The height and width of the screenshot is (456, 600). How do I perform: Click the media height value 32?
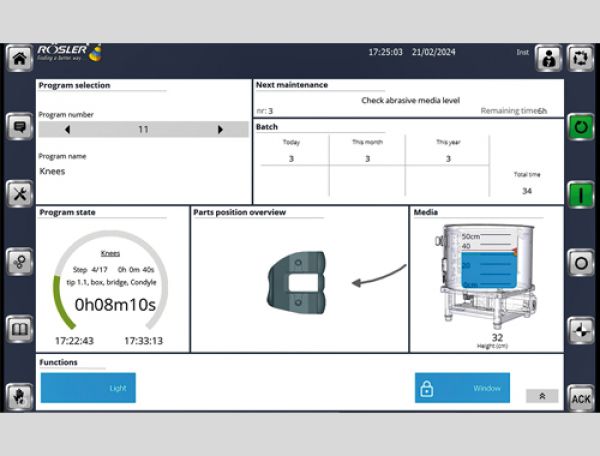click(x=497, y=337)
